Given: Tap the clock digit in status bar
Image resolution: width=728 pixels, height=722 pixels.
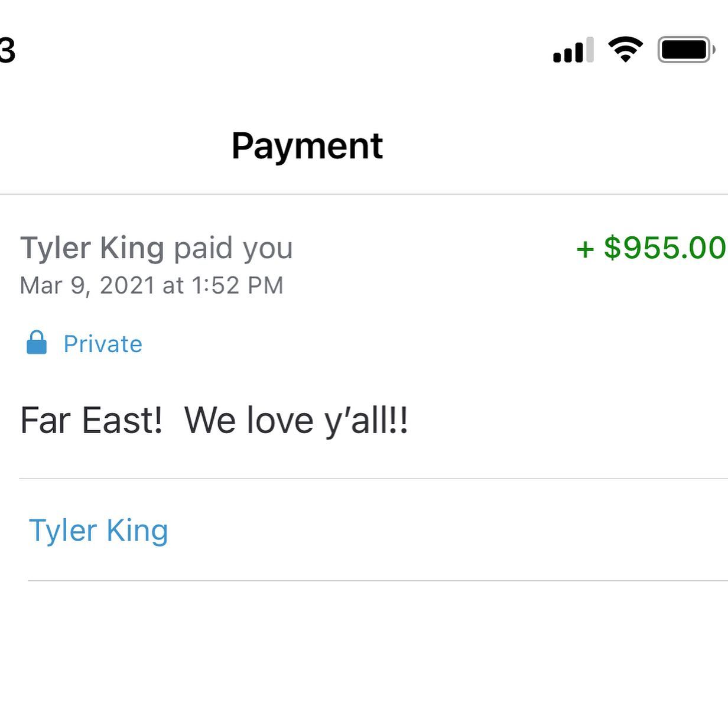Looking at the screenshot, I should (7, 50).
